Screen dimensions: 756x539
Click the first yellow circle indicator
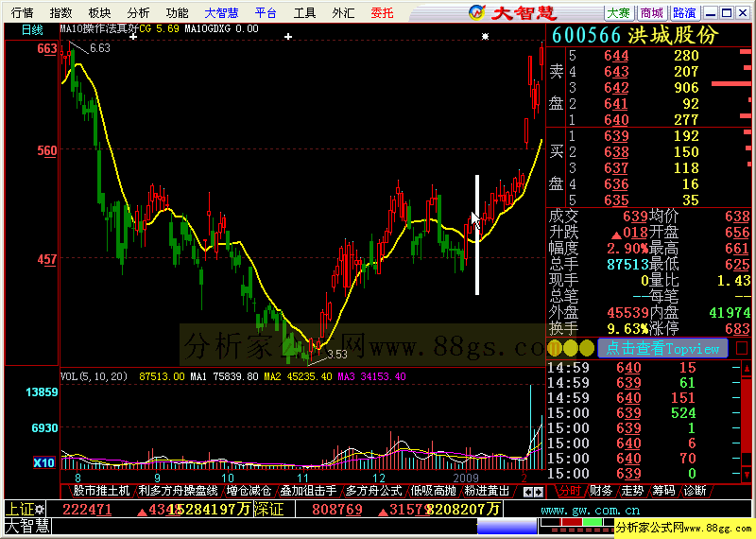[555, 347]
